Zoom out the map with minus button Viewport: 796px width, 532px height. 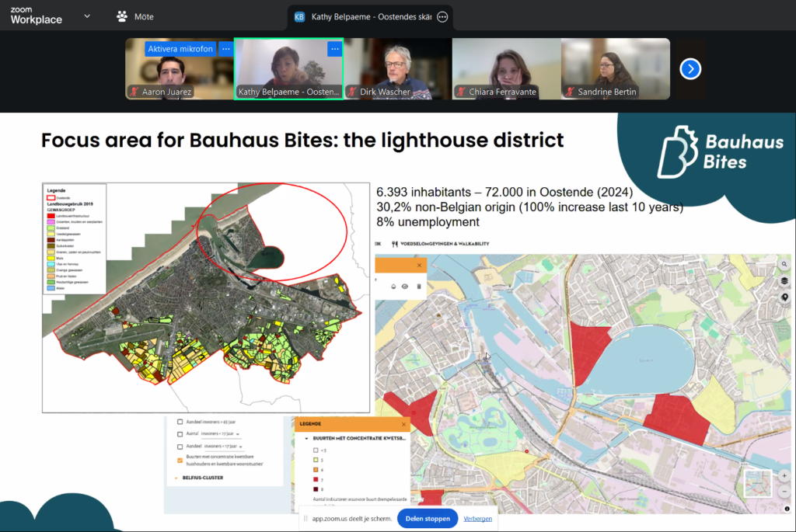(x=784, y=491)
